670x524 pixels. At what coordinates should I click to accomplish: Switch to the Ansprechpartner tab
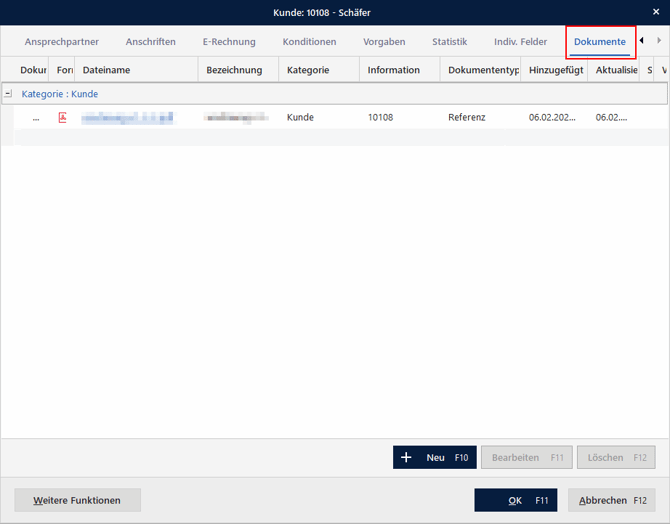click(62, 42)
